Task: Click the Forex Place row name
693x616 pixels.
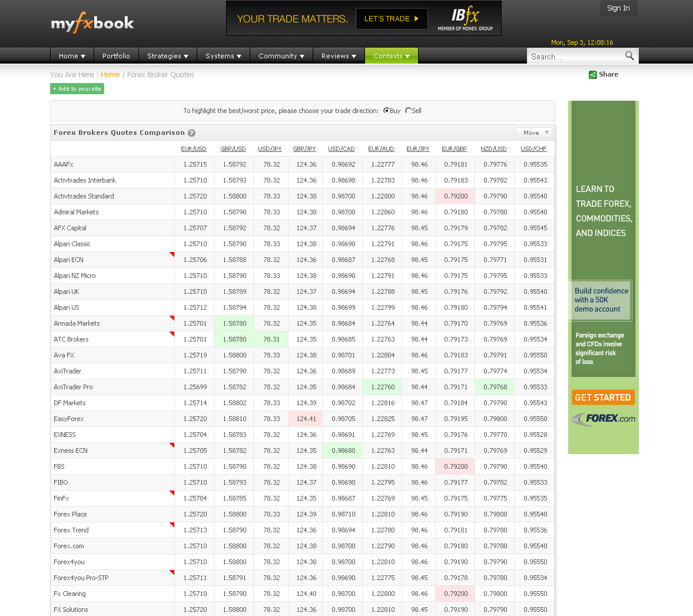Action: tap(70, 514)
